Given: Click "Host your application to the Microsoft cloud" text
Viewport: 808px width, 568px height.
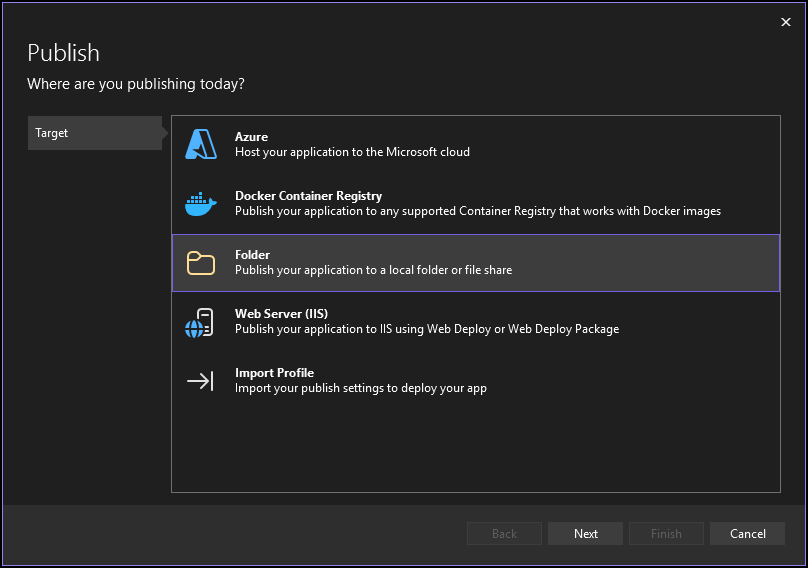Looking at the screenshot, I should 352,153.
